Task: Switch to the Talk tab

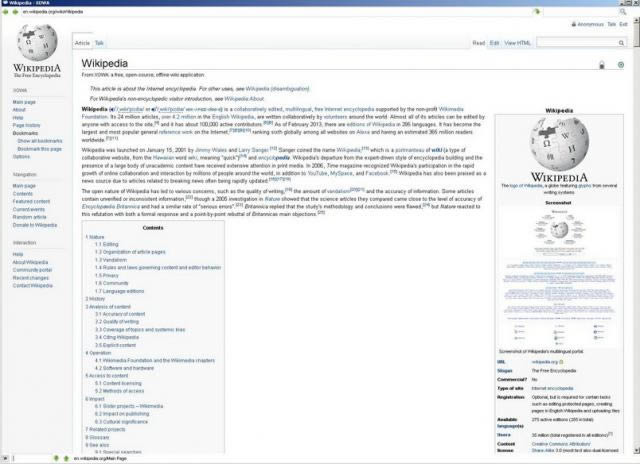Action: (99, 43)
